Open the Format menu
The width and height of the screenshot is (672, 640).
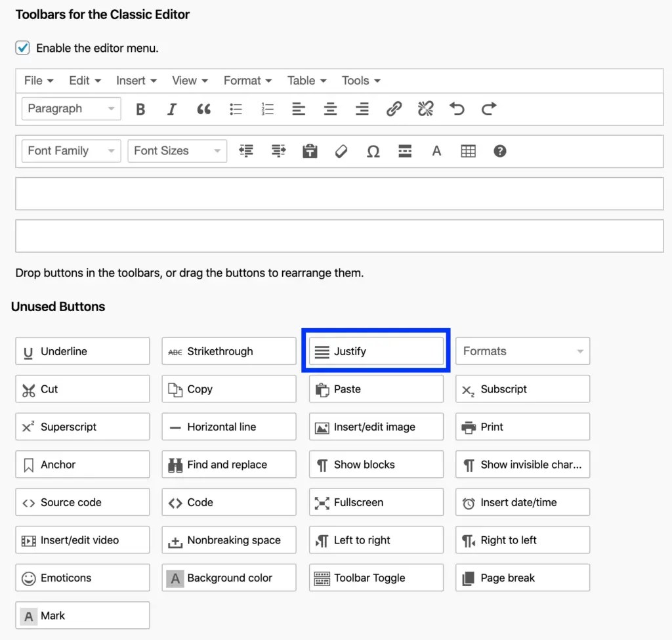click(247, 80)
